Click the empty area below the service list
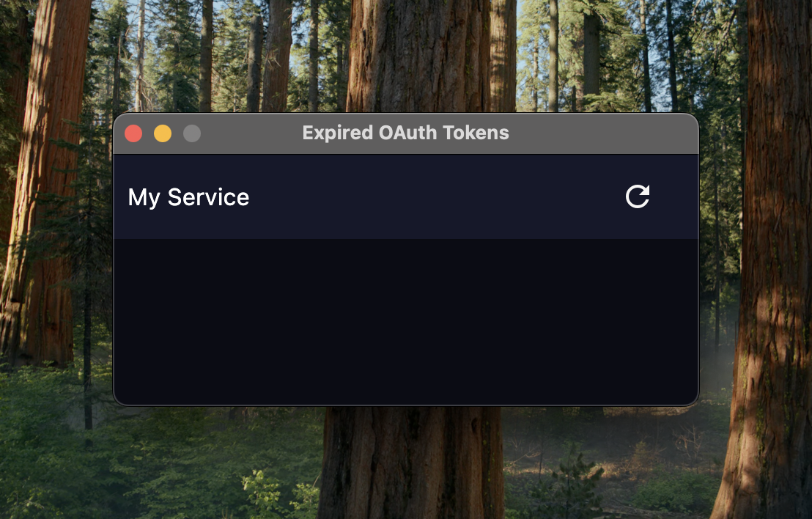Viewport: 812px width, 519px height. [406, 321]
